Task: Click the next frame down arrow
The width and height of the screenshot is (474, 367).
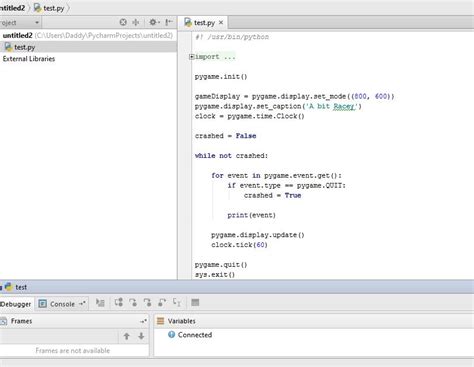Action: 141,336
